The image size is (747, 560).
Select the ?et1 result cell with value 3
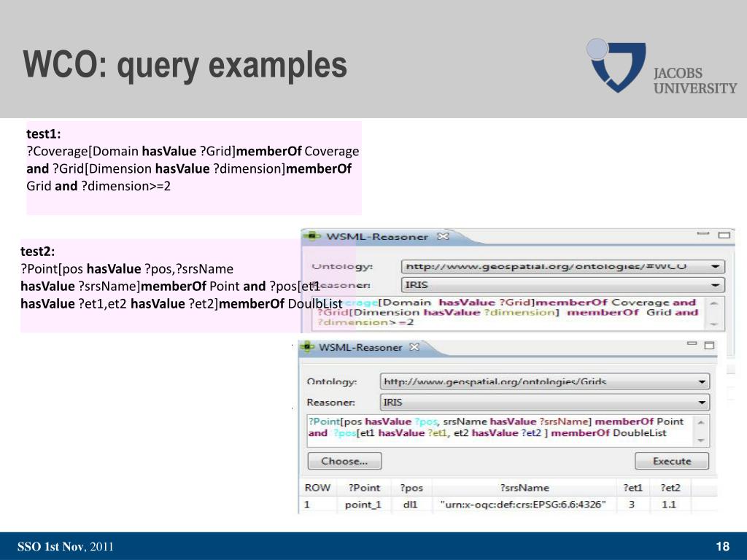click(x=632, y=505)
